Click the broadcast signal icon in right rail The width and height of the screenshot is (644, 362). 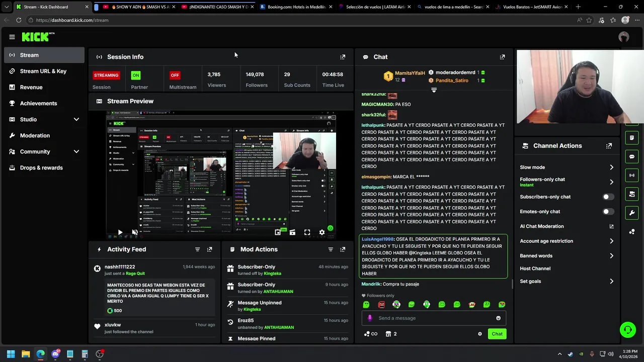click(632, 175)
